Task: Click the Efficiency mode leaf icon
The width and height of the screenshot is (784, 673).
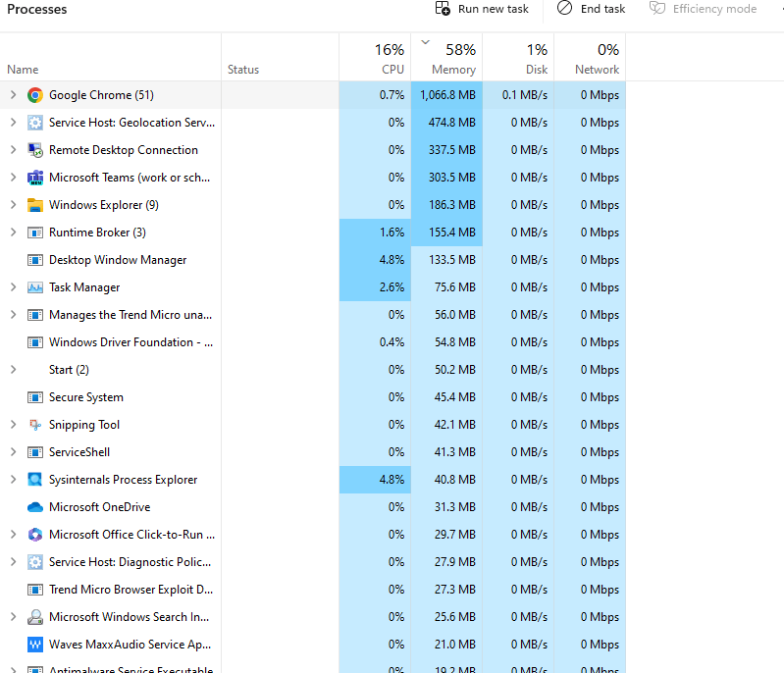Action: click(x=657, y=8)
